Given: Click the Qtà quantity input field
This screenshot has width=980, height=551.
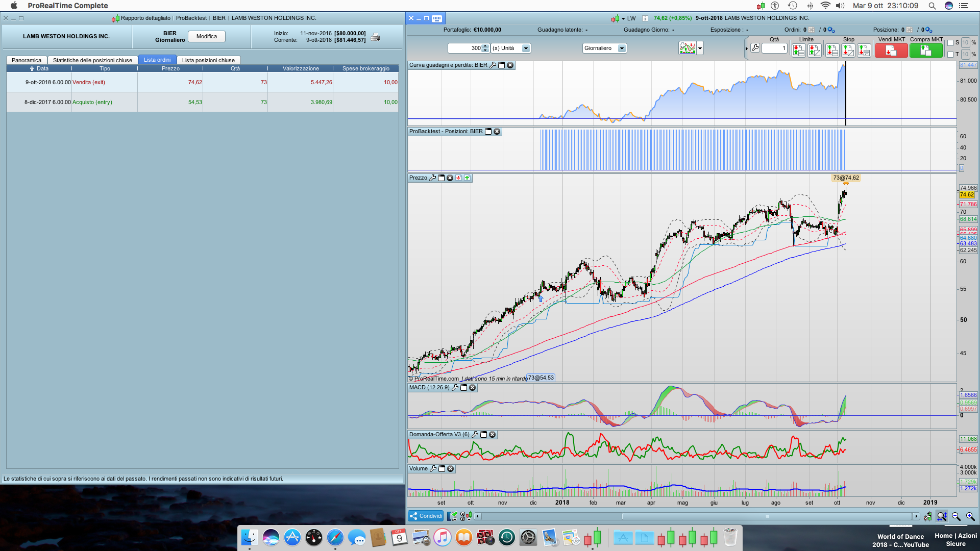Looking at the screenshot, I should coord(774,48).
